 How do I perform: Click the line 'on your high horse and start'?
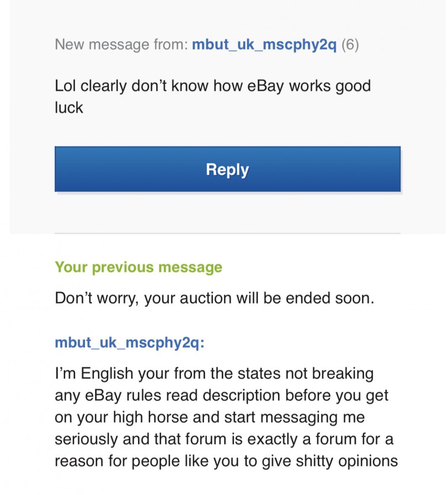point(209,418)
